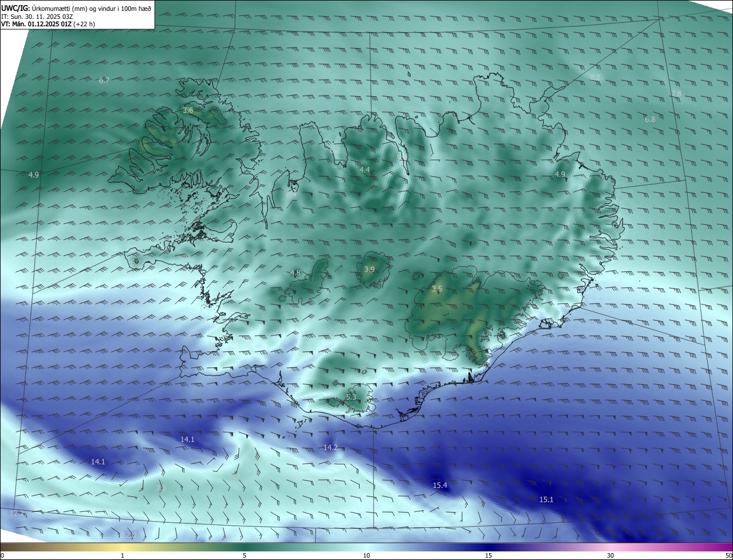Screen dimensions: 733x560
Task: Click the 10 tick on the color scale
Action: click(x=366, y=555)
